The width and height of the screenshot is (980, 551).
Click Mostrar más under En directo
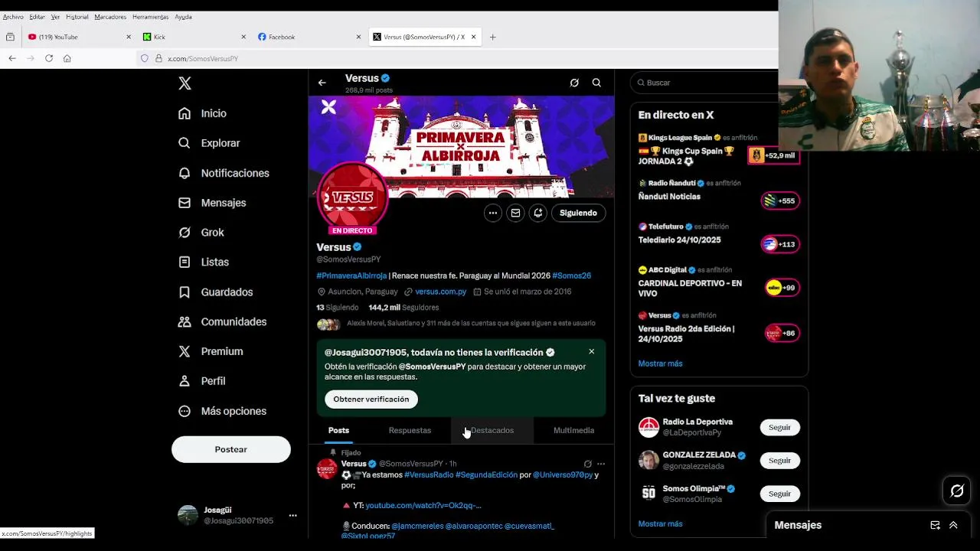(x=660, y=364)
